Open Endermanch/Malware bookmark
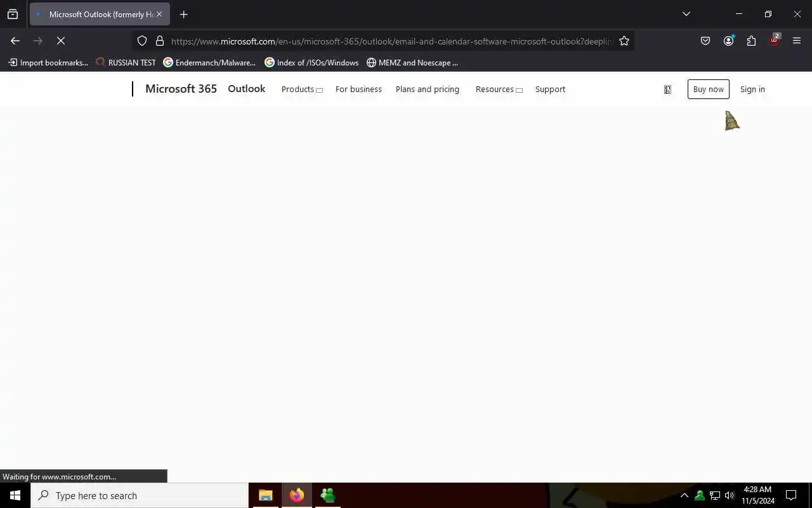 [209, 62]
